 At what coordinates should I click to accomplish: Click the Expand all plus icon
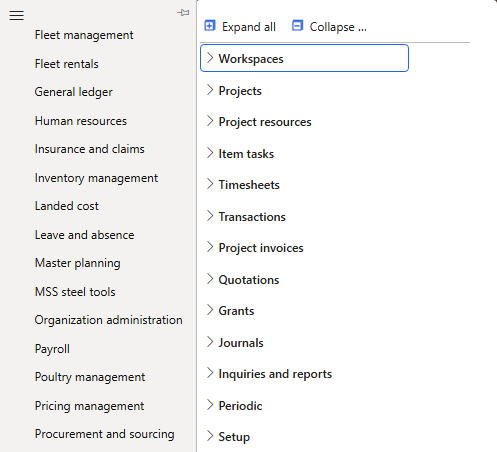click(x=210, y=26)
